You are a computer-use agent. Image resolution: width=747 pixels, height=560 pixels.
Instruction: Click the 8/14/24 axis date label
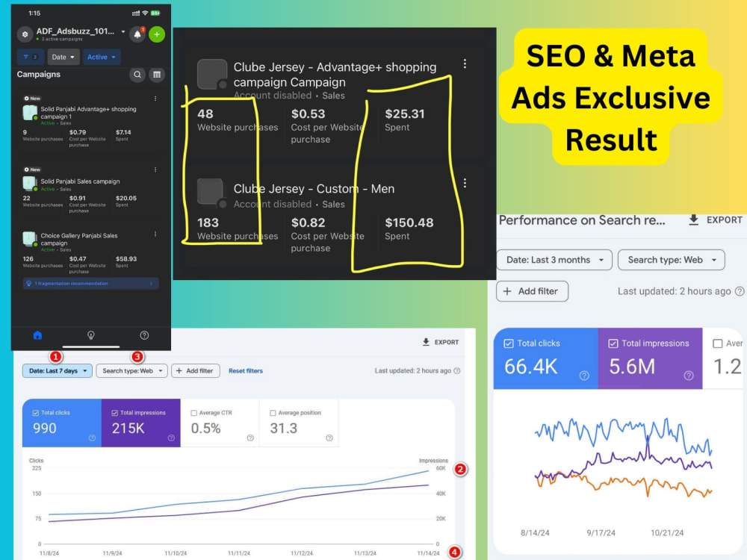click(535, 533)
